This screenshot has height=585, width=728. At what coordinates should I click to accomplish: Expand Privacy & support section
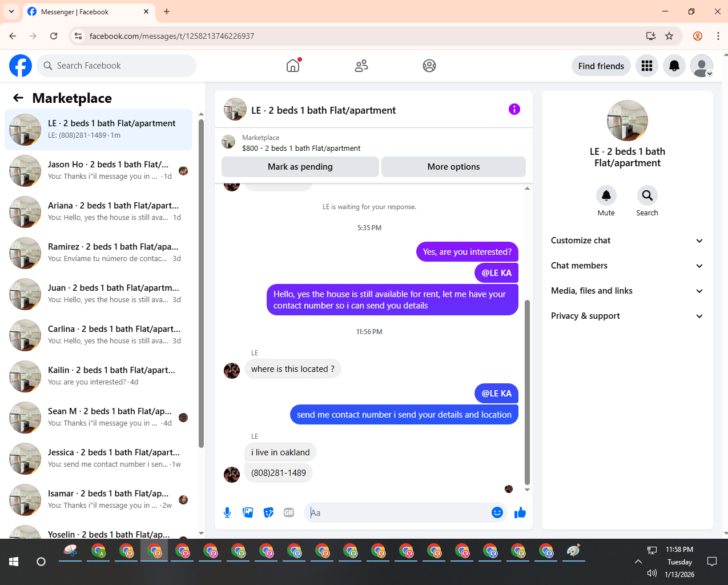click(x=627, y=316)
